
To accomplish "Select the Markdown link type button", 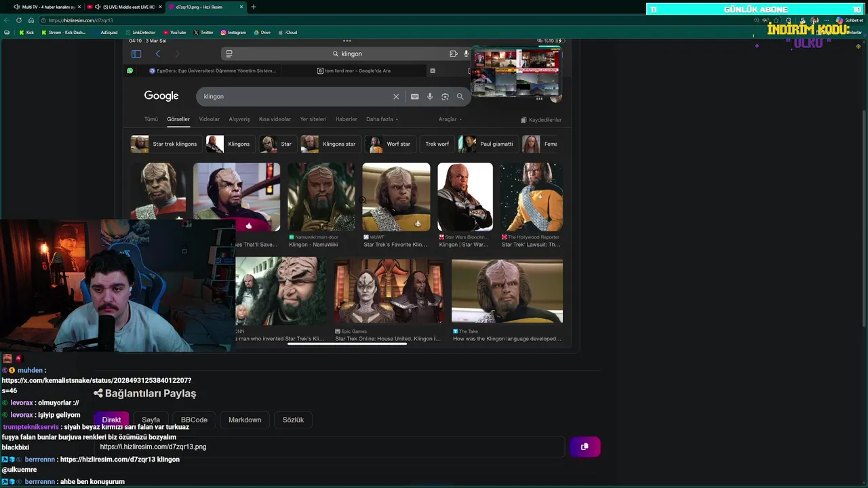I will coord(245,420).
